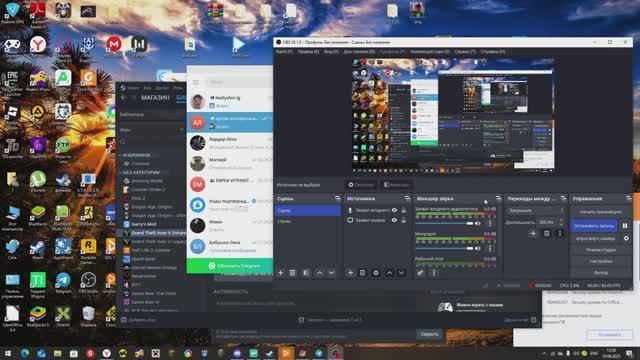Toggle lock on audio input capture source
The height and width of the screenshot is (360, 640).
[404, 210]
